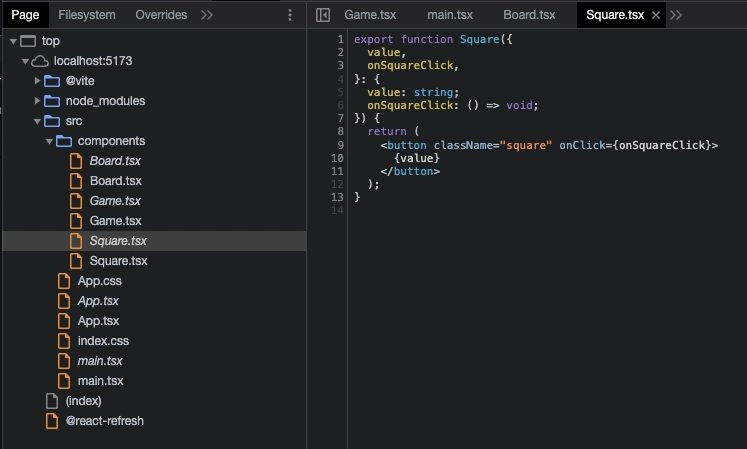
Task: Click the non-italic Board.tsx file icon
Action: pyautogui.click(x=76, y=181)
